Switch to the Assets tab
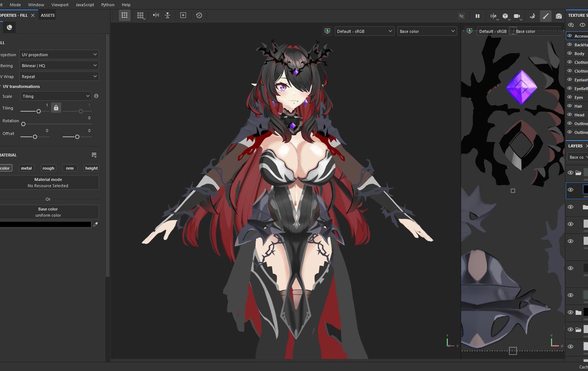 pos(48,15)
